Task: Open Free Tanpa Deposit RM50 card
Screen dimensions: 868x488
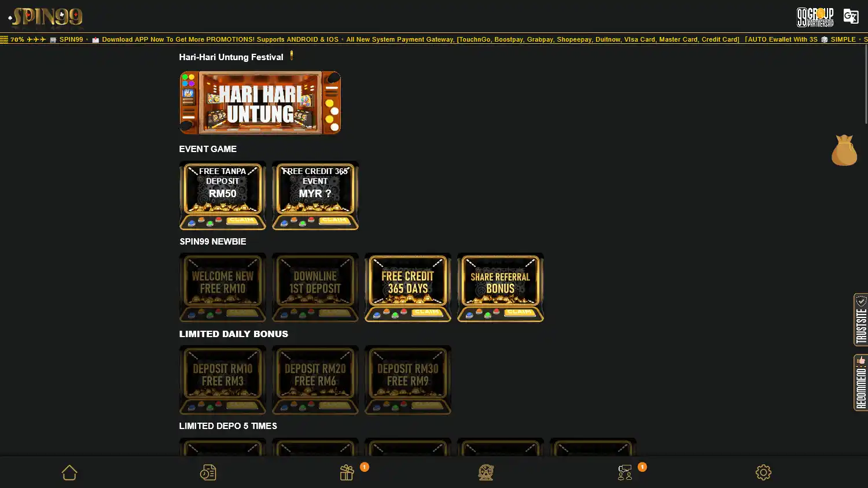Action: pyautogui.click(x=223, y=195)
